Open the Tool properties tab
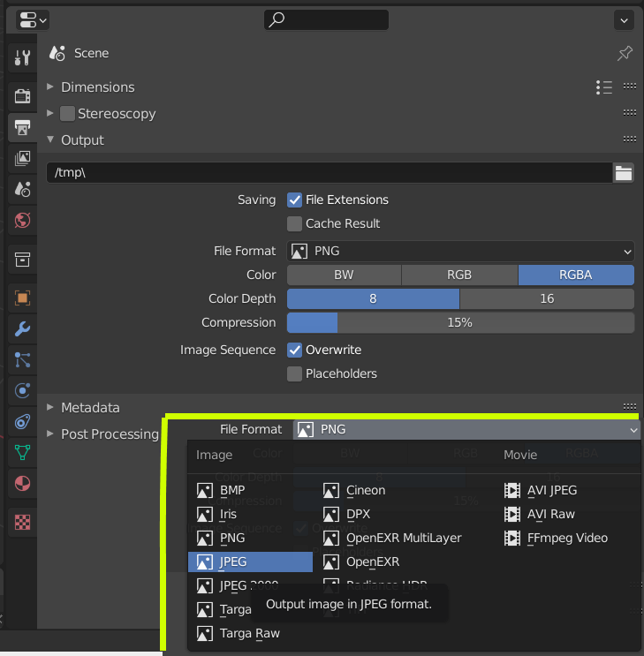This screenshot has height=656, width=644. coord(23,59)
